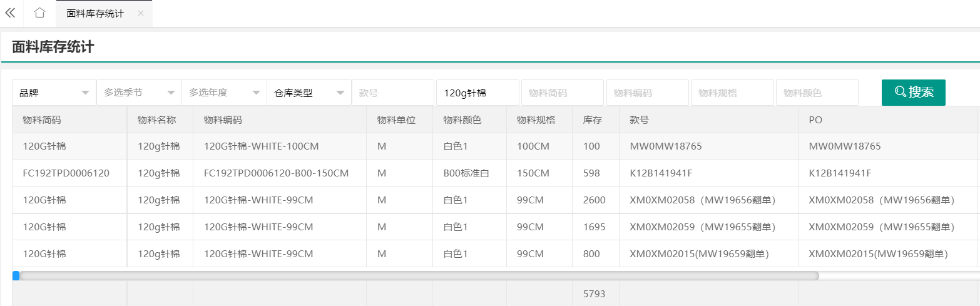Click the double-chevron collapse sidebar icon

click(10, 13)
